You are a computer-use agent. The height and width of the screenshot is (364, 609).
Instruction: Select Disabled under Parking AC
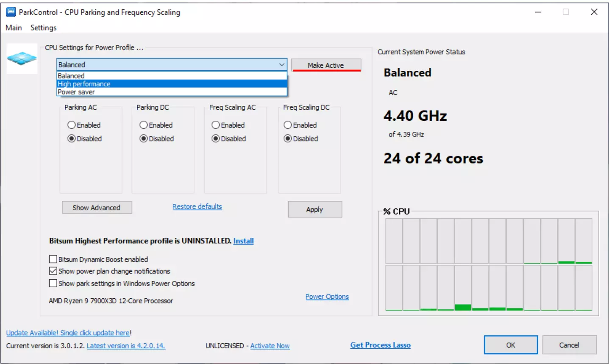[x=85, y=139]
